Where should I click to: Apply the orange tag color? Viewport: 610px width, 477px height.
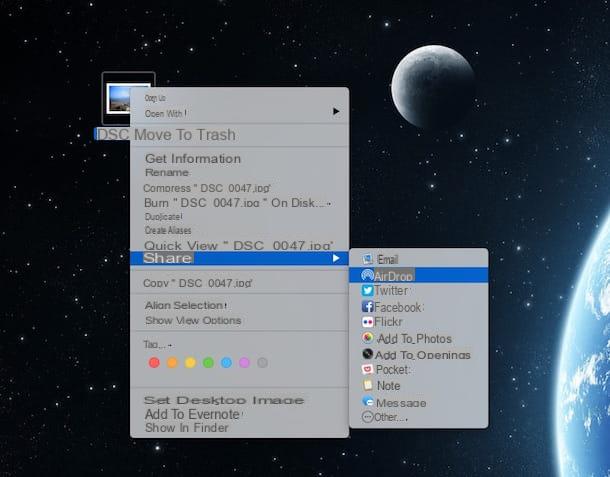172,363
